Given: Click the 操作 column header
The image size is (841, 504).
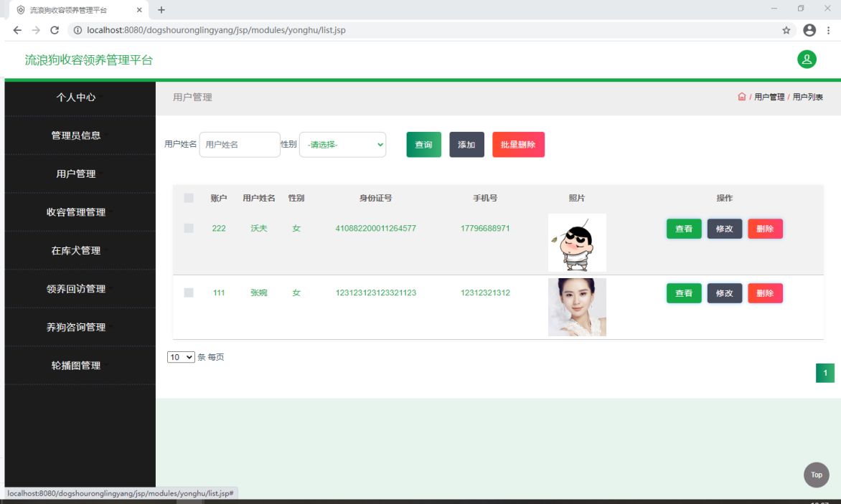Looking at the screenshot, I should [x=725, y=198].
